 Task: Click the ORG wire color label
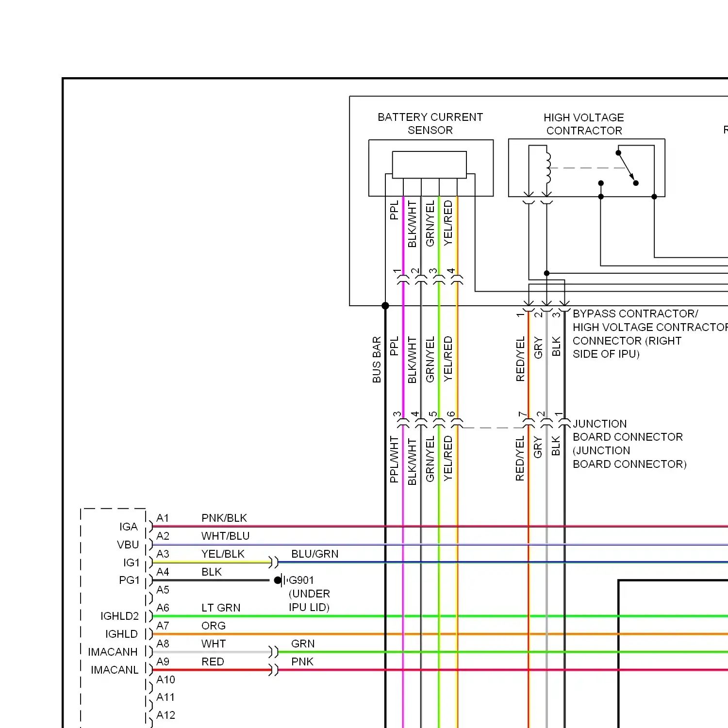(x=214, y=626)
